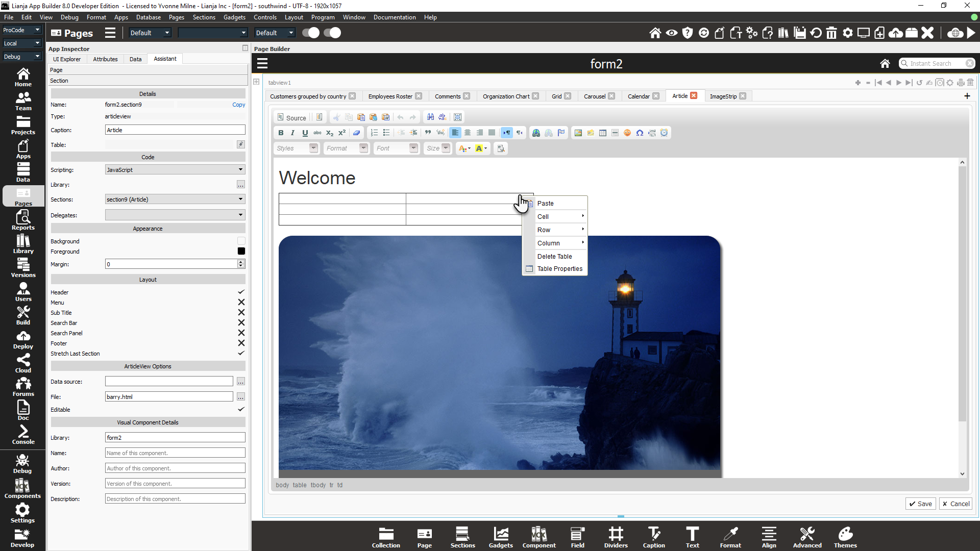The image size is (980, 551).
Task: Toggle the Search Bar layout option
Action: click(241, 323)
